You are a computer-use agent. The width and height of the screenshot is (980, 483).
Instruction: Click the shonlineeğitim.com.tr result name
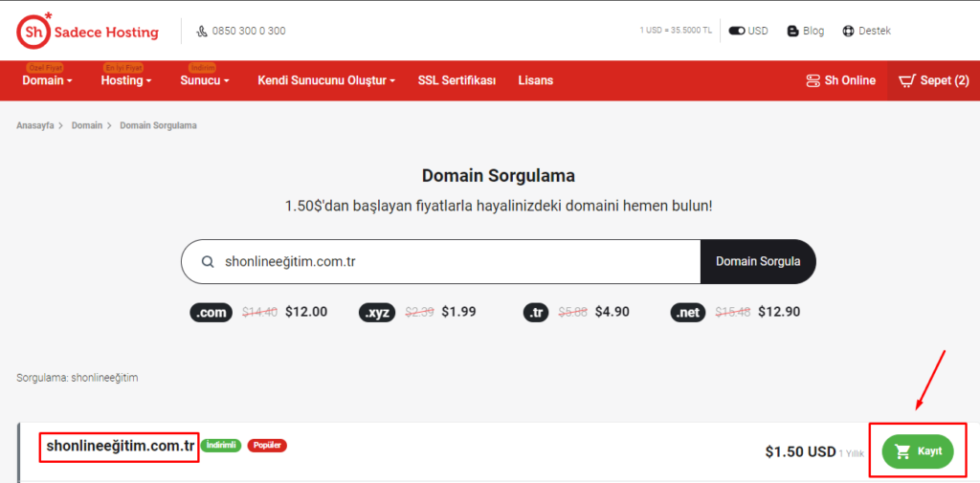point(120,447)
